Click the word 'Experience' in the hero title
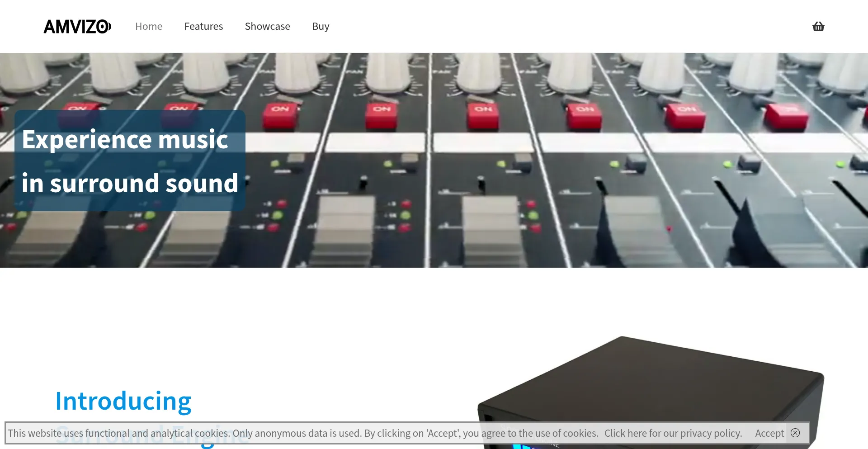The height and width of the screenshot is (449, 868). click(x=87, y=139)
